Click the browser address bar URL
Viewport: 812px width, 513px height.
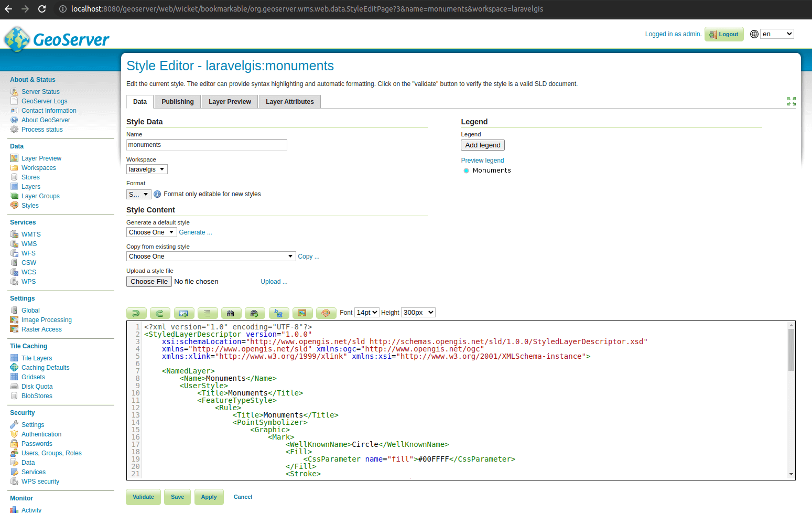pyautogui.click(x=307, y=9)
